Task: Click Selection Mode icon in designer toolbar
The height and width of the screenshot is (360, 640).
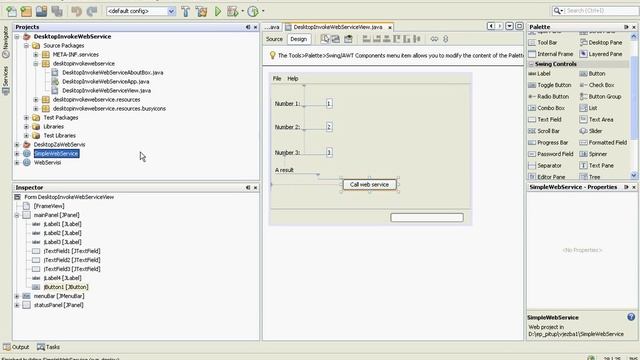Action: click(x=325, y=39)
